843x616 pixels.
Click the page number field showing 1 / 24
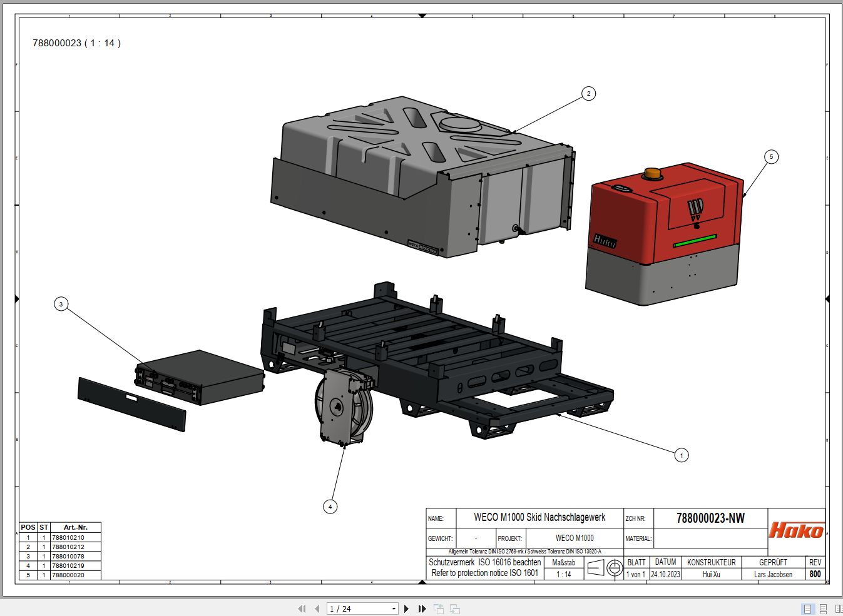pyautogui.click(x=358, y=608)
